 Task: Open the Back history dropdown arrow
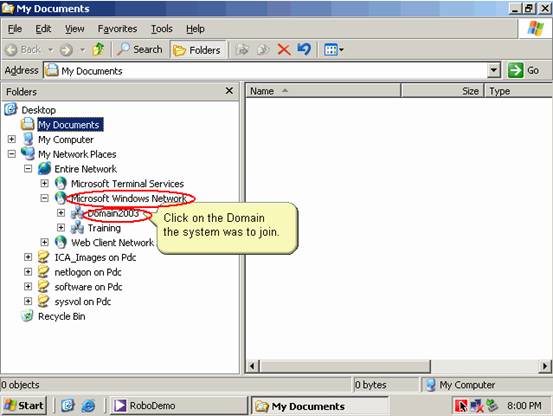point(50,50)
